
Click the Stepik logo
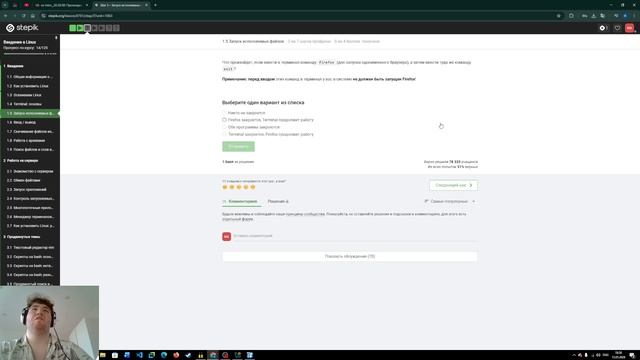click(x=22, y=28)
